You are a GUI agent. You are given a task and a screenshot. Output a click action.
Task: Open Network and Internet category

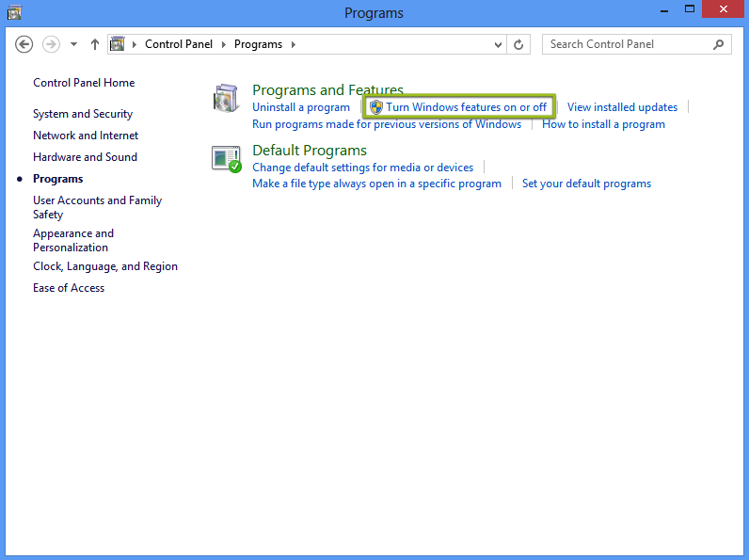tap(86, 136)
